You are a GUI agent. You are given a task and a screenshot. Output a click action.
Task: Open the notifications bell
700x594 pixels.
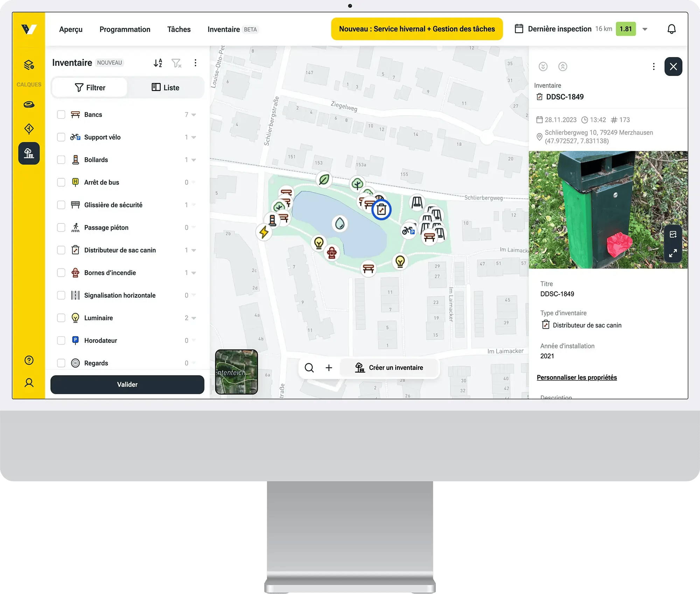672,29
